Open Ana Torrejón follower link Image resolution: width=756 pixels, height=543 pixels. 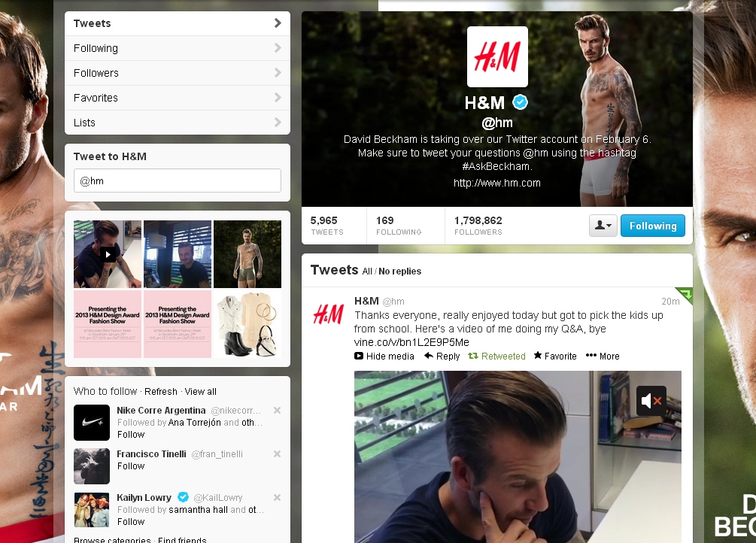pos(194,423)
